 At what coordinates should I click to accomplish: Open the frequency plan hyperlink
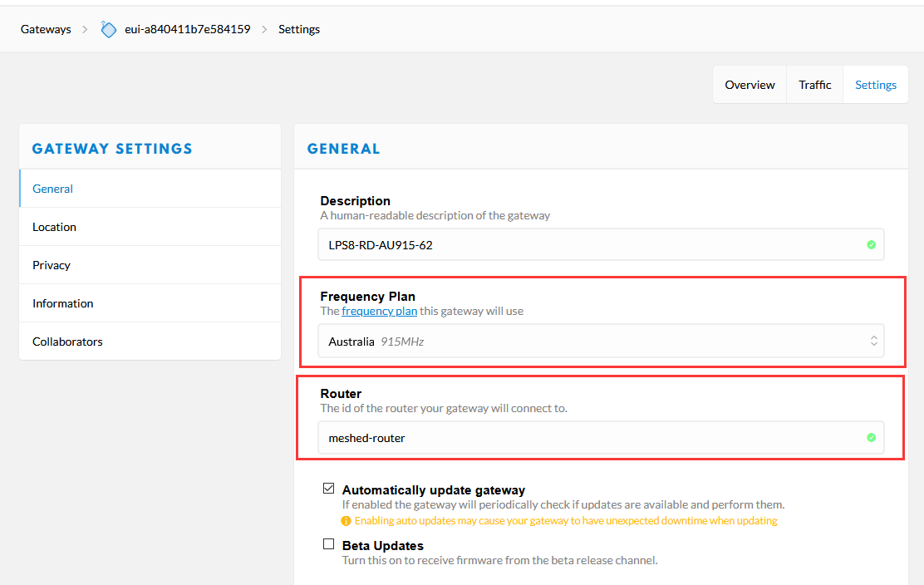point(380,311)
